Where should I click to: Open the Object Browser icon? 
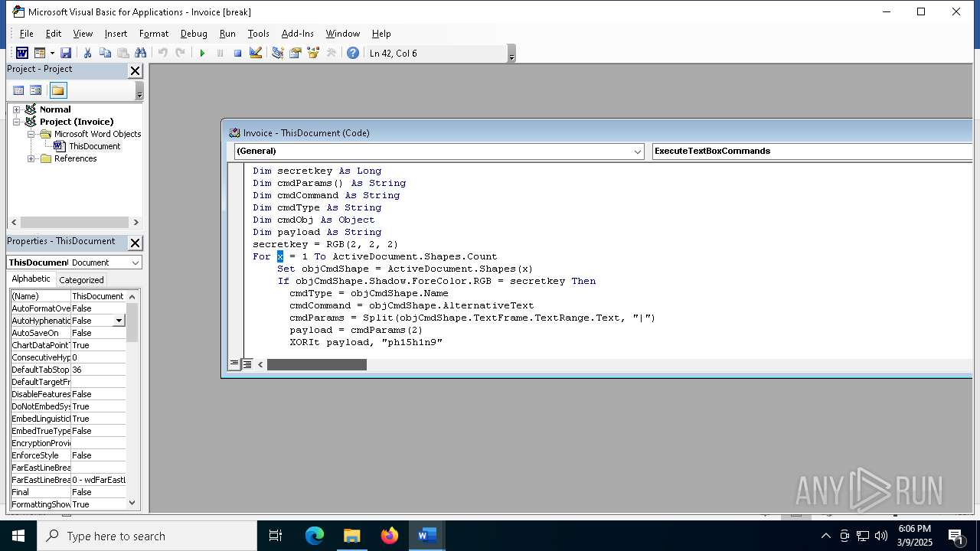tap(312, 53)
